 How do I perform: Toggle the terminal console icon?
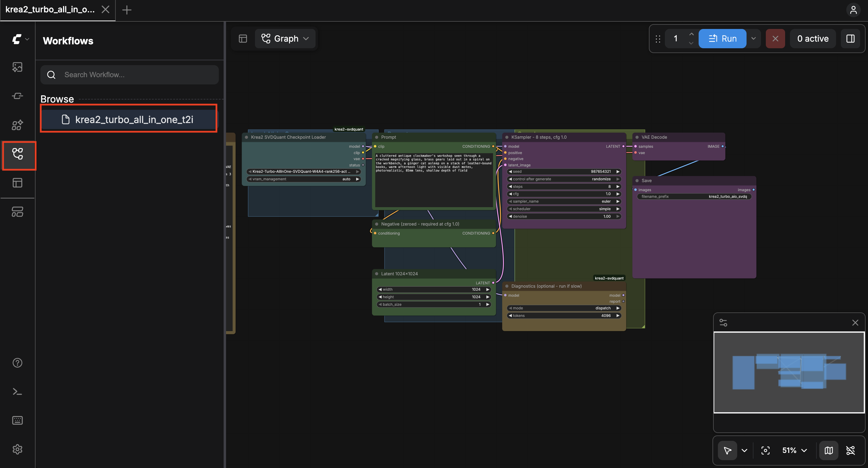[17, 391]
